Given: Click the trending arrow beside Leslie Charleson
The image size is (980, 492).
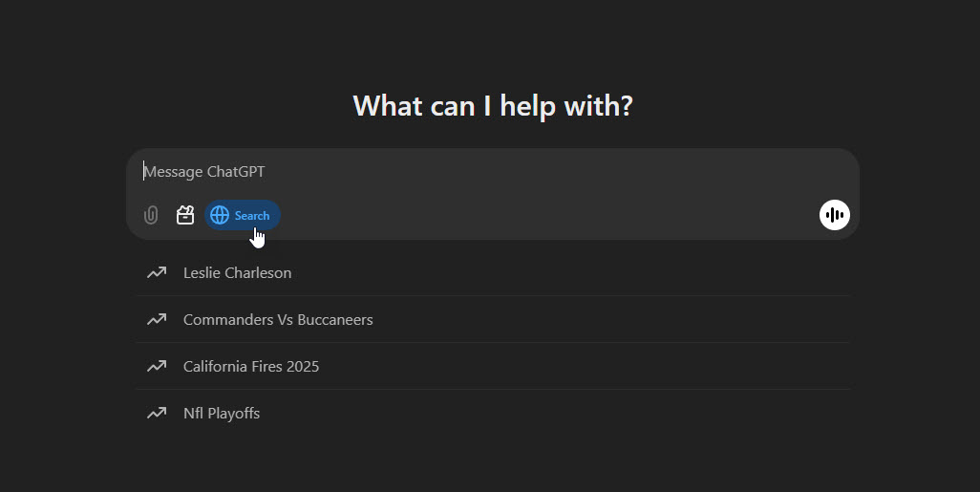Looking at the screenshot, I should [157, 272].
